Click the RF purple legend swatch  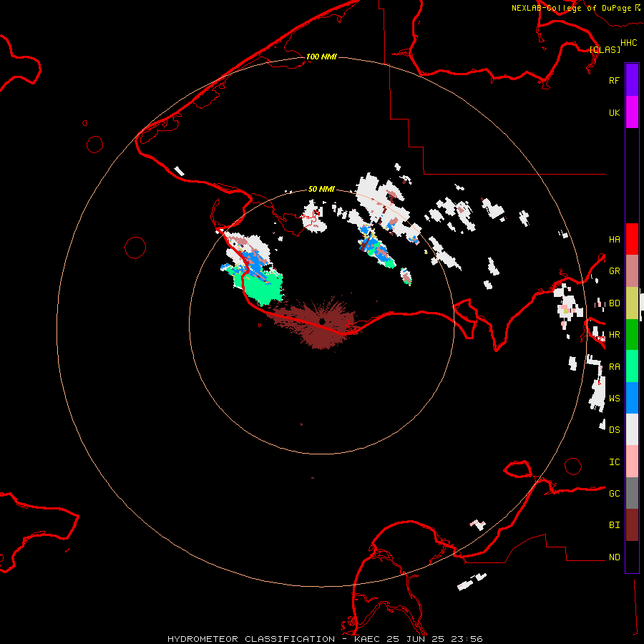(x=632, y=80)
